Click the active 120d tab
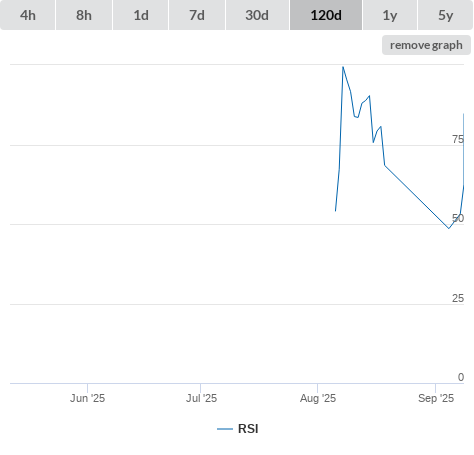The width and height of the screenshot is (474, 455). click(326, 15)
